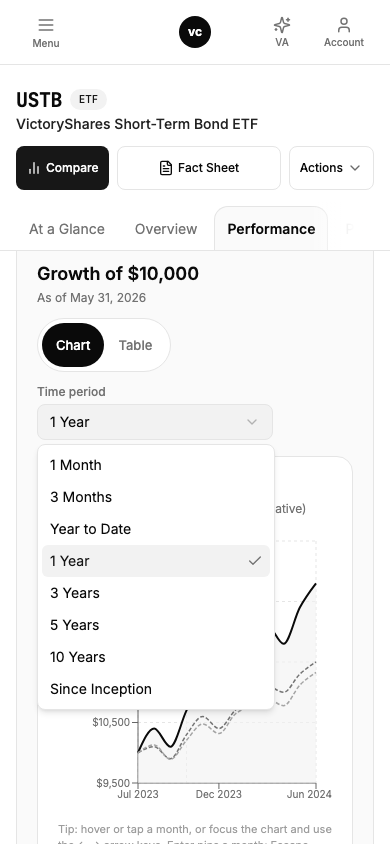Click the Dec 2023 point on chart

[x=219, y=794]
